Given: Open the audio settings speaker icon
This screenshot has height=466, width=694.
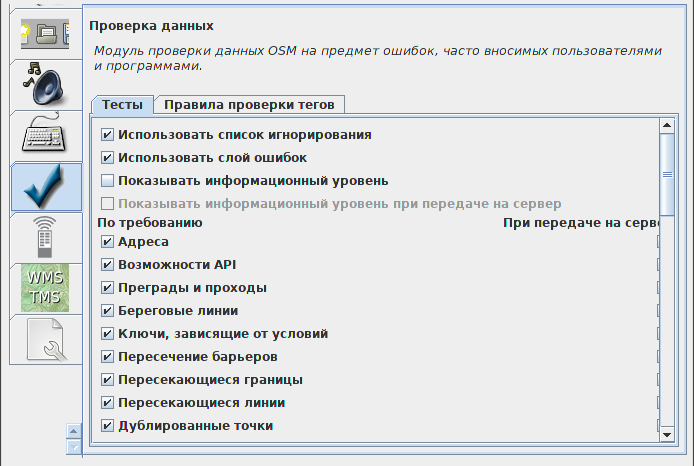Looking at the screenshot, I should [x=45, y=84].
